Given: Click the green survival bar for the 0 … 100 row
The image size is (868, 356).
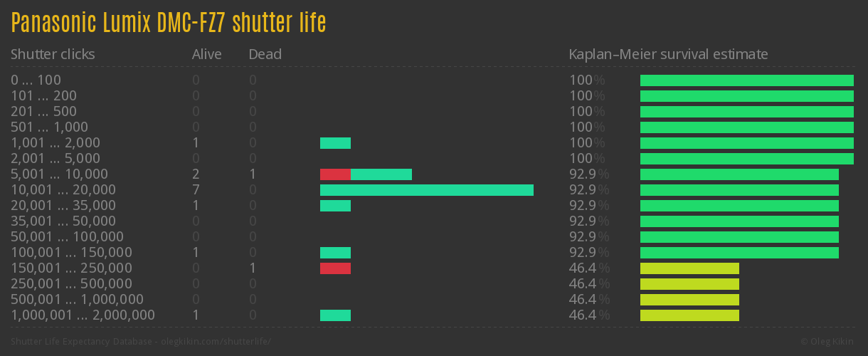Looking at the screenshot, I should [746, 80].
